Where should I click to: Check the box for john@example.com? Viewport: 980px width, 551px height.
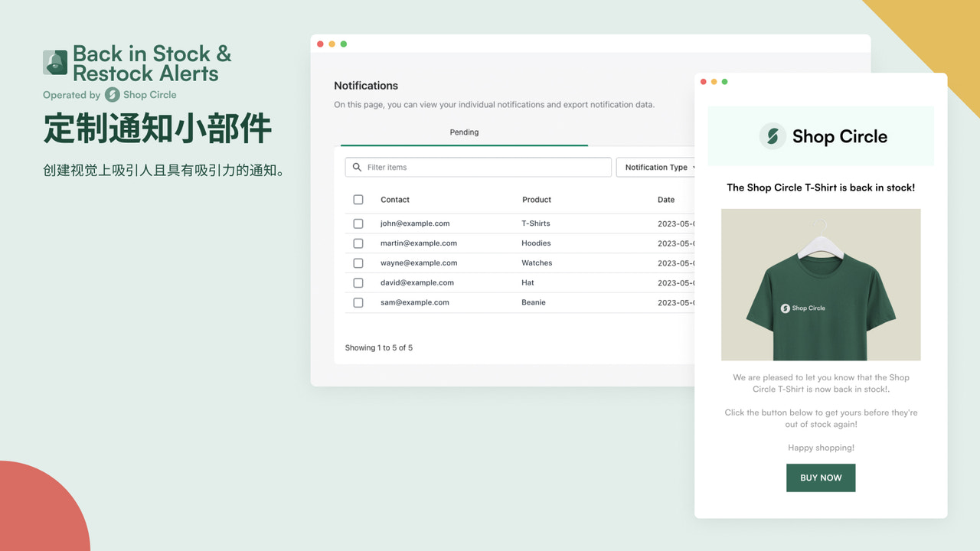(358, 223)
